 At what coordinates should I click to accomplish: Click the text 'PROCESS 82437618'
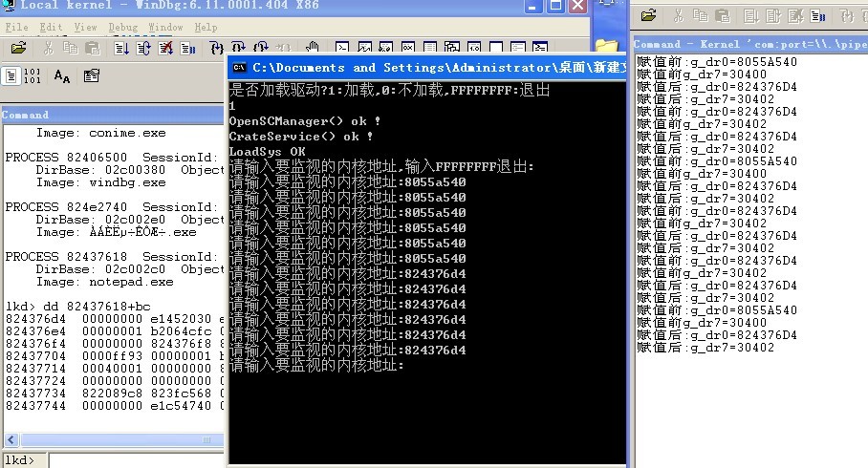[66, 257]
